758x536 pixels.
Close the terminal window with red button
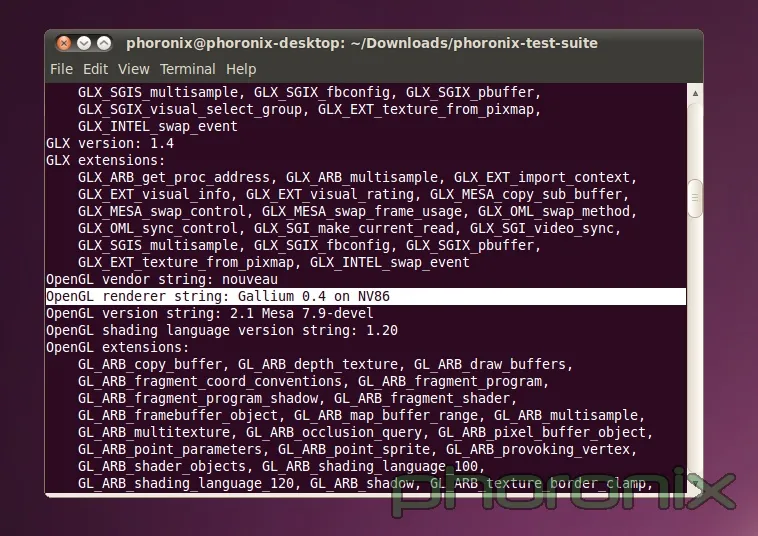click(63, 43)
